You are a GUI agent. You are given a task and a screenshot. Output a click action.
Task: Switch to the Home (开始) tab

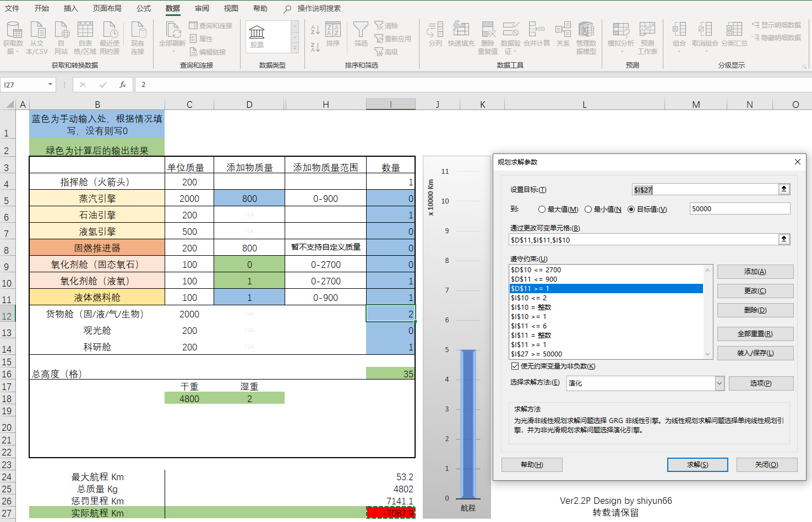(x=42, y=8)
